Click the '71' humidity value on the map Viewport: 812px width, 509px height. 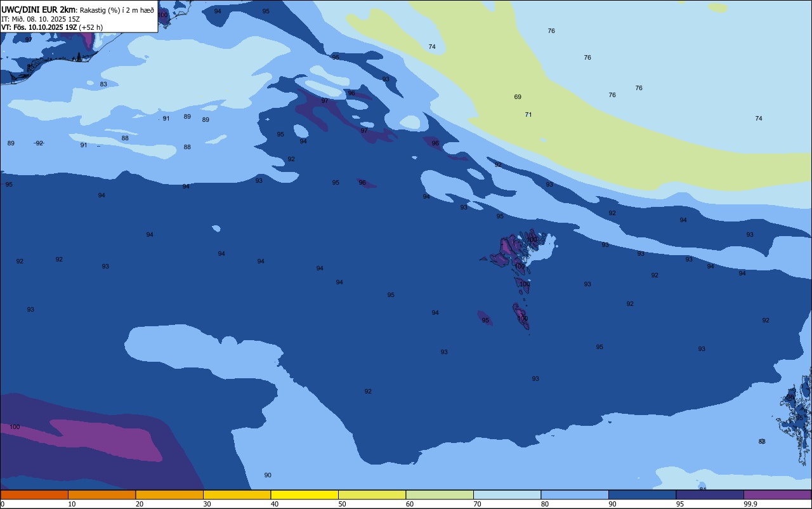coord(528,115)
